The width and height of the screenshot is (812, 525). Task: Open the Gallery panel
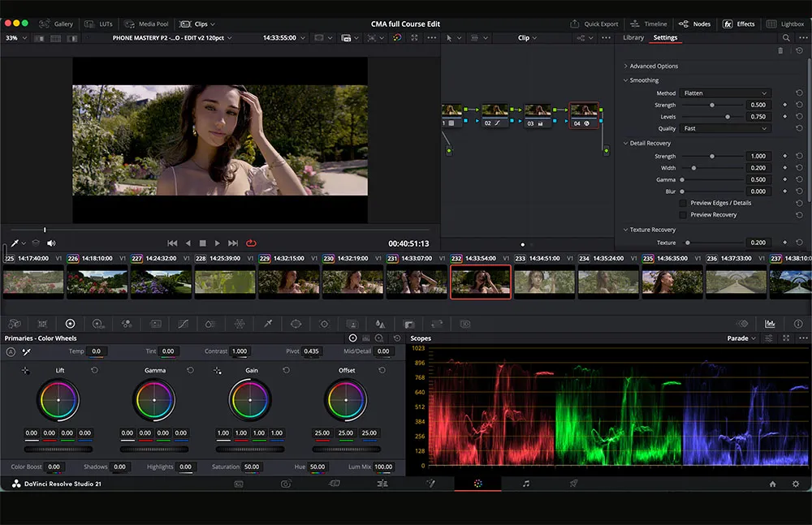click(56, 24)
